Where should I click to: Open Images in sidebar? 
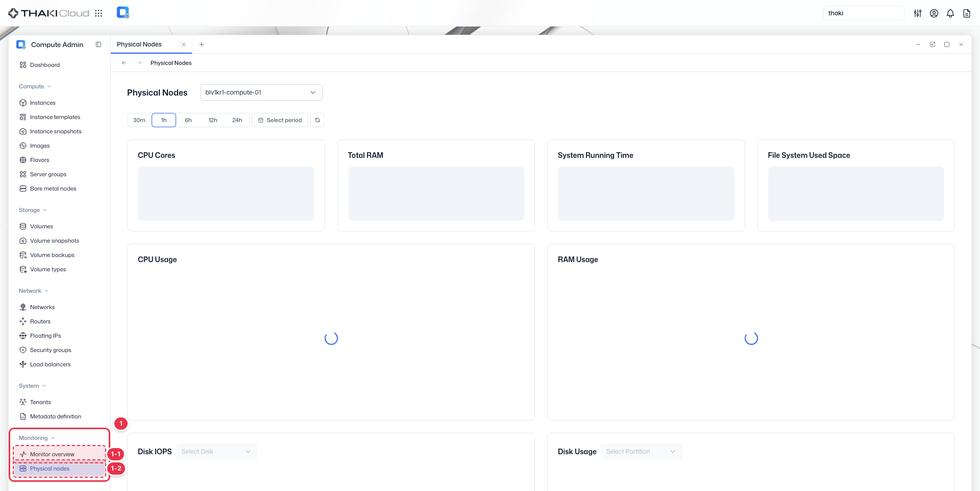40,146
